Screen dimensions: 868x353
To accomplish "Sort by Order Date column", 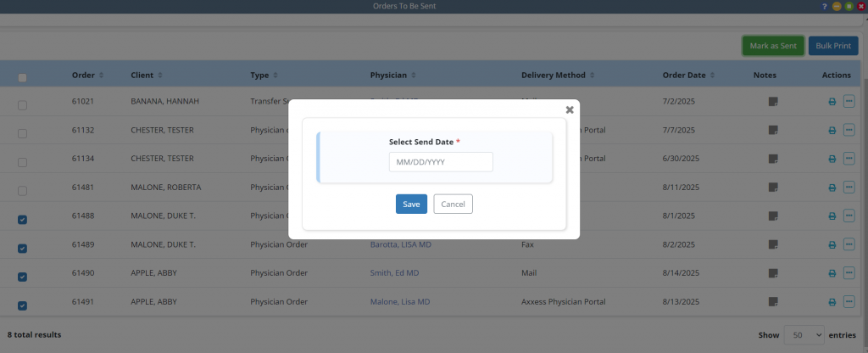I will (x=688, y=76).
